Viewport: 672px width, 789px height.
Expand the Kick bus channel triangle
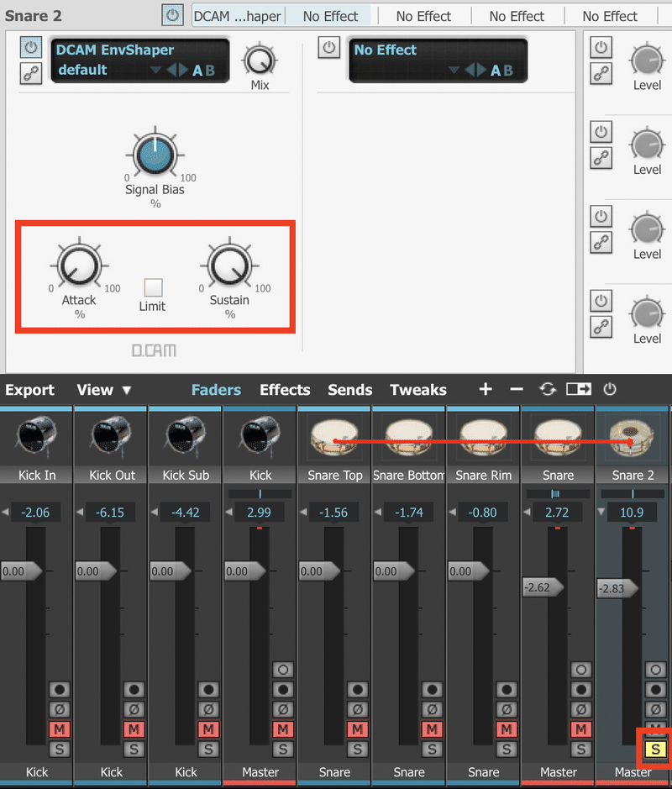coord(228,513)
